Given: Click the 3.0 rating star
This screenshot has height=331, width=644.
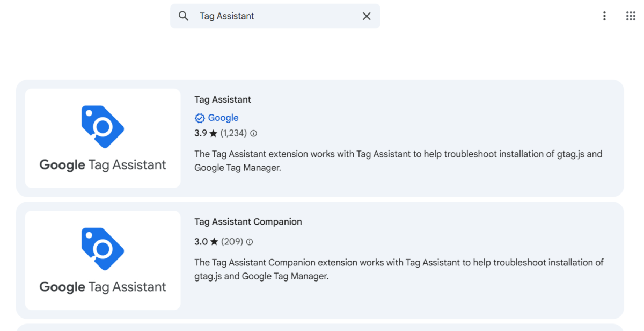Looking at the screenshot, I should tap(214, 242).
